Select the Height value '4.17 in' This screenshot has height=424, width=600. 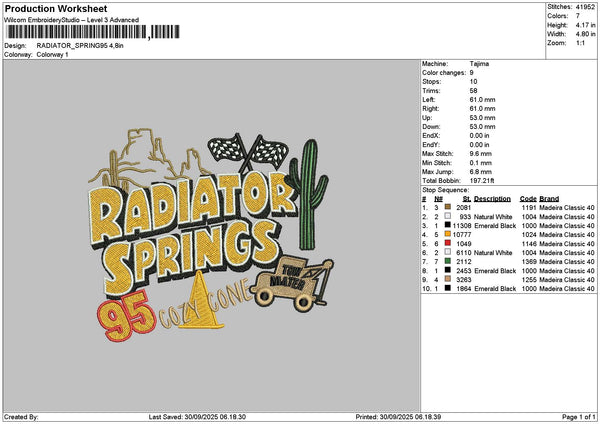click(585, 25)
